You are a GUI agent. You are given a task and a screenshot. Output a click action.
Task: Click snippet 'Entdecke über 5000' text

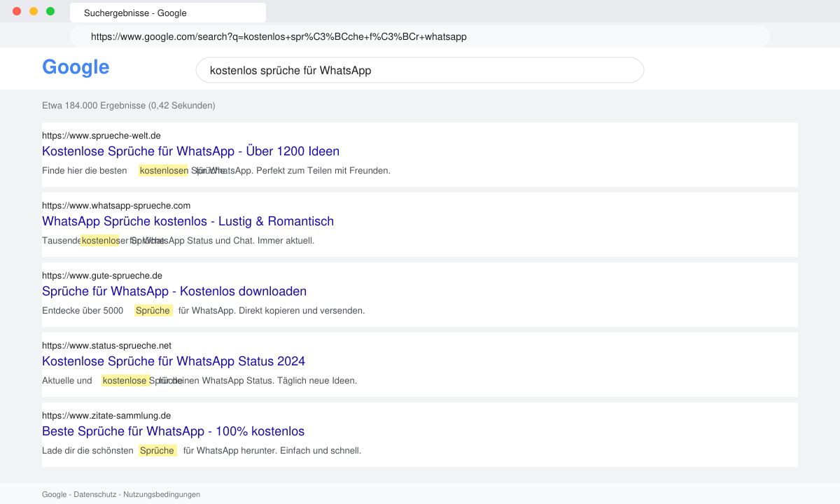coord(83,311)
